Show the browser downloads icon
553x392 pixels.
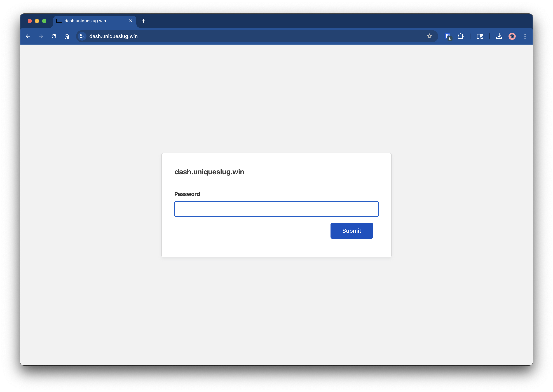tap(499, 36)
